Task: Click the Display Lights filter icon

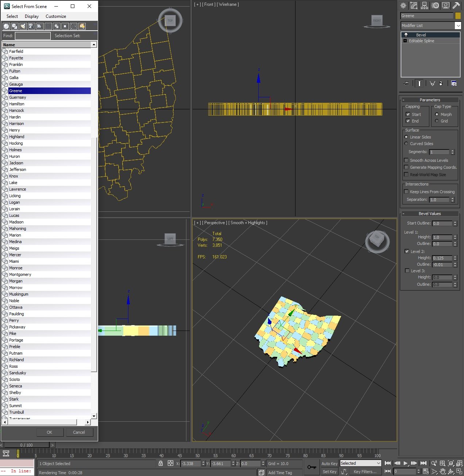Action: point(23,26)
